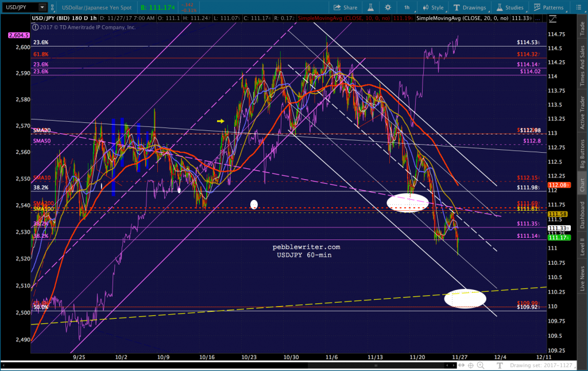Screen dimensions: 588x371
Task: Click the 10/16 date on time axis
Action: 207,357
